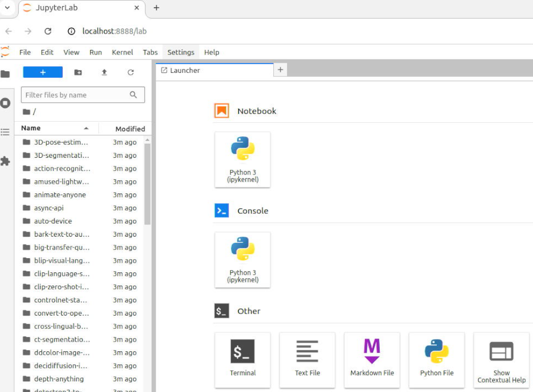
Task: Create a new Markdown File
Action: coord(372,360)
